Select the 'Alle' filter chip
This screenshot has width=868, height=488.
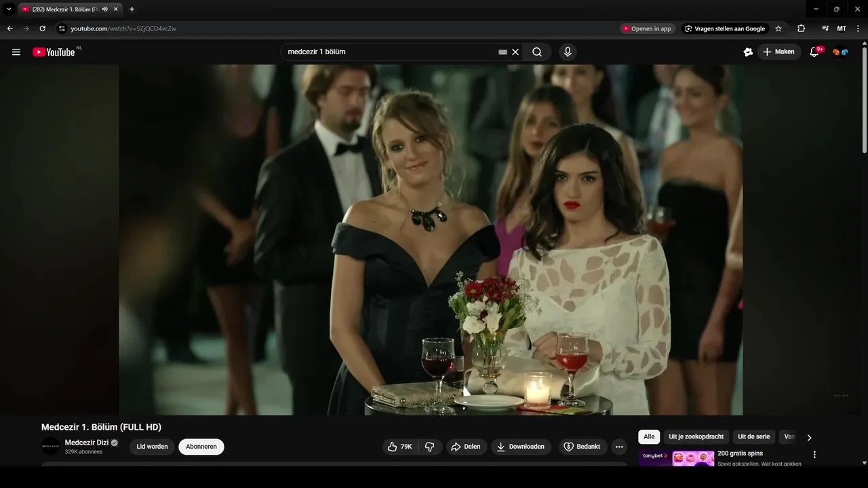pos(649,437)
